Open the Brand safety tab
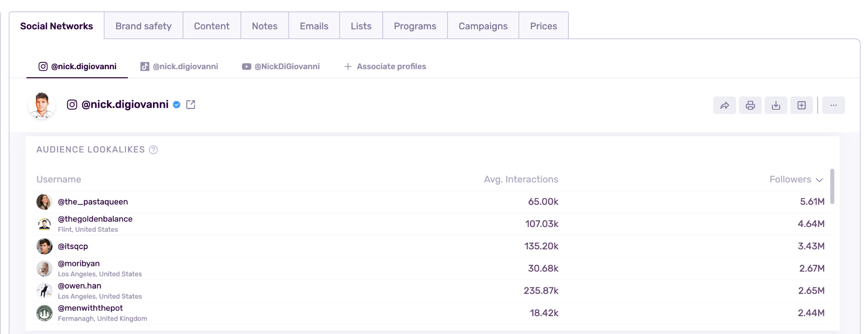Viewport: 868px width, 334px height. pyautogui.click(x=143, y=26)
